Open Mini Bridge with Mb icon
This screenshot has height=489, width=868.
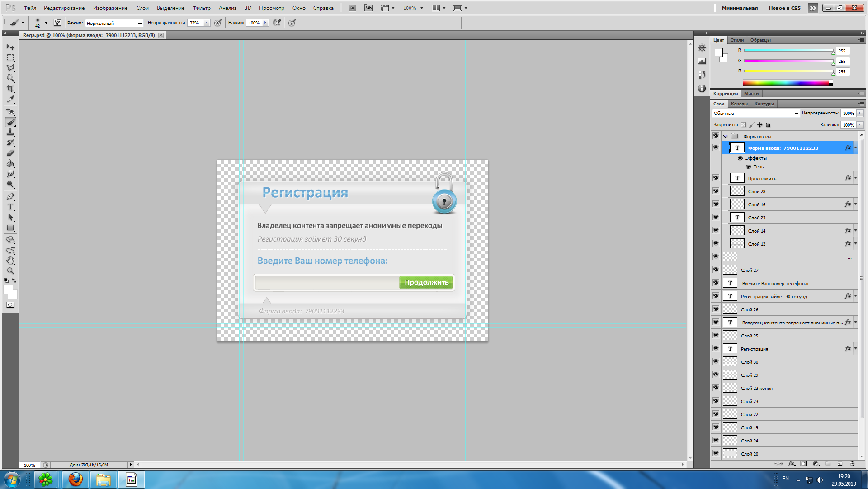[x=368, y=8]
